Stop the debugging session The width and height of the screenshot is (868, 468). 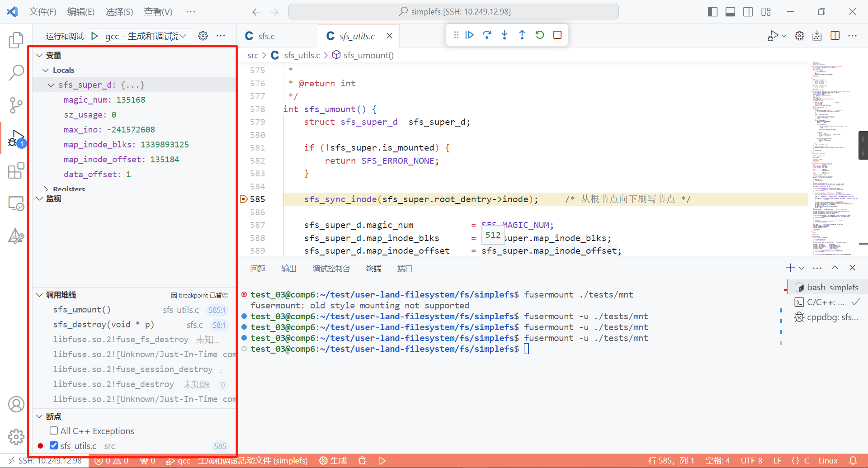[557, 35]
